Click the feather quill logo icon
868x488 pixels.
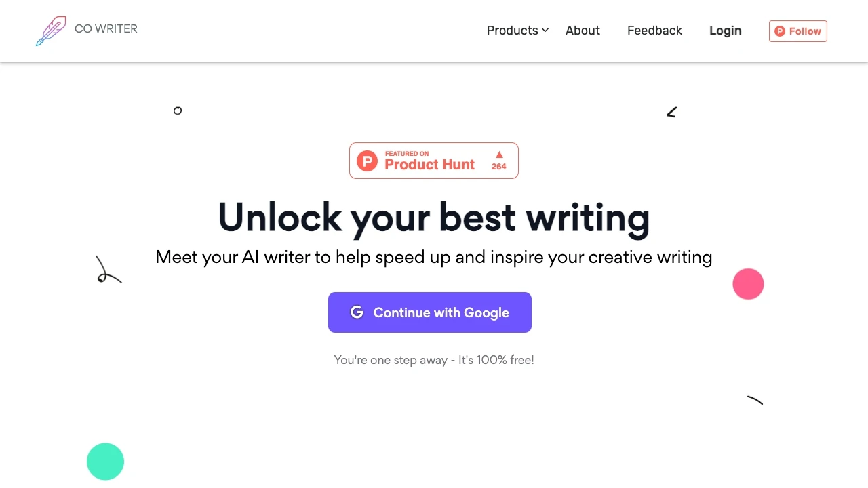coord(51,30)
